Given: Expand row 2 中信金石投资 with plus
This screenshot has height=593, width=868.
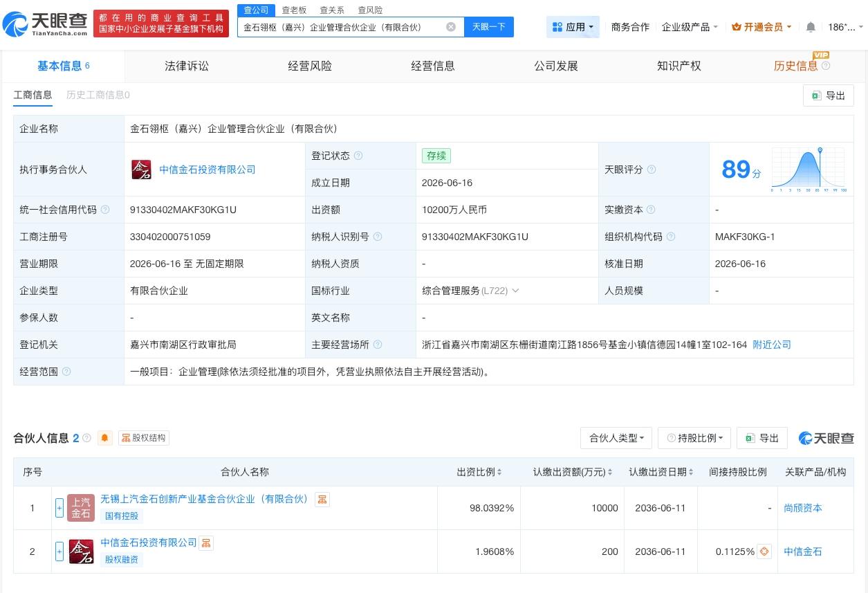Looking at the screenshot, I should click(59, 551).
